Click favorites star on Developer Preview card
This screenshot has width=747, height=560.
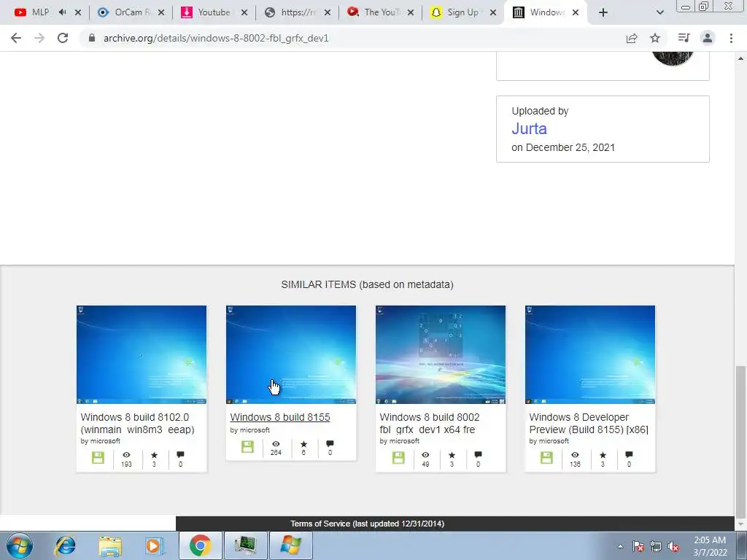point(603,455)
